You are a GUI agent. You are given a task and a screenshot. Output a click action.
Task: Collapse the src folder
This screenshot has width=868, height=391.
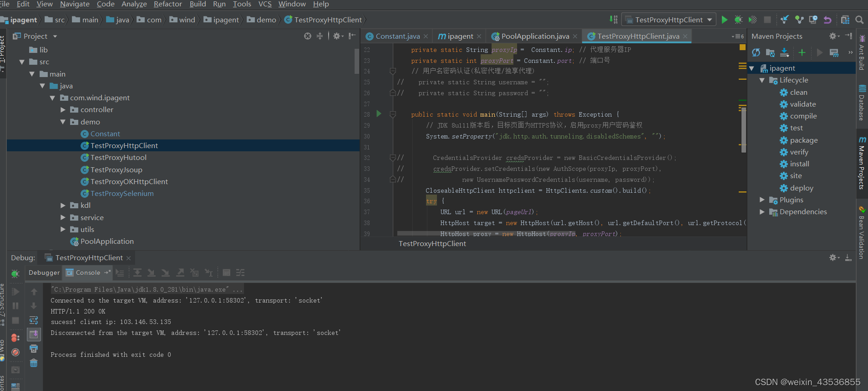click(x=21, y=62)
